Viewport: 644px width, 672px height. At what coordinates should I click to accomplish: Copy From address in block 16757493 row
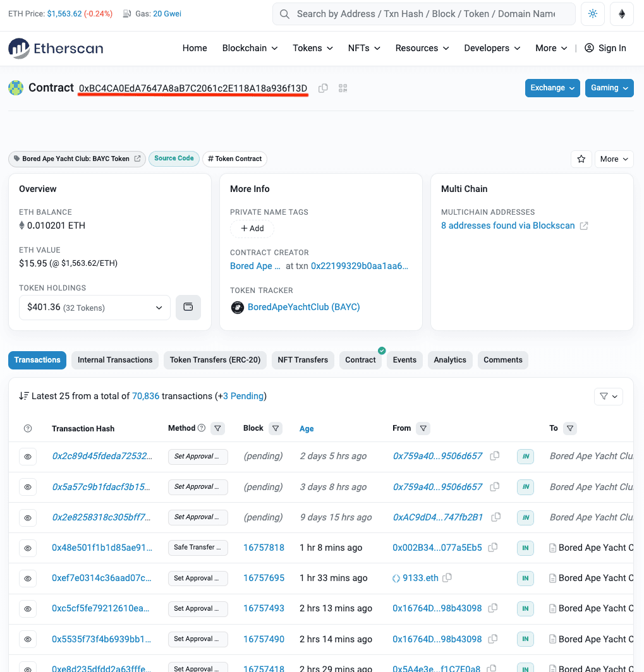(x=493, y=608)
